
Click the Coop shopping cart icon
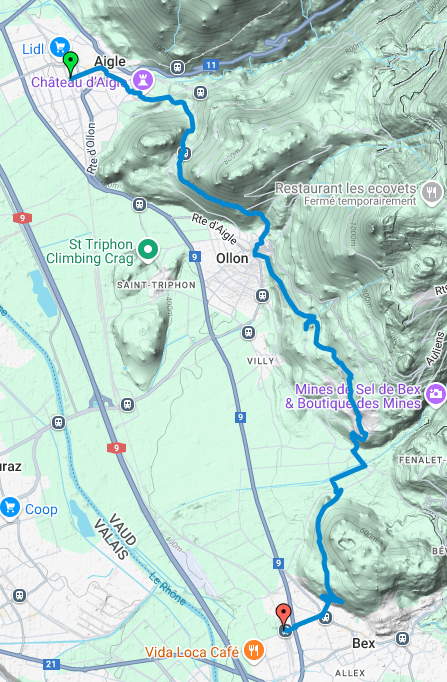pos(10,508)
